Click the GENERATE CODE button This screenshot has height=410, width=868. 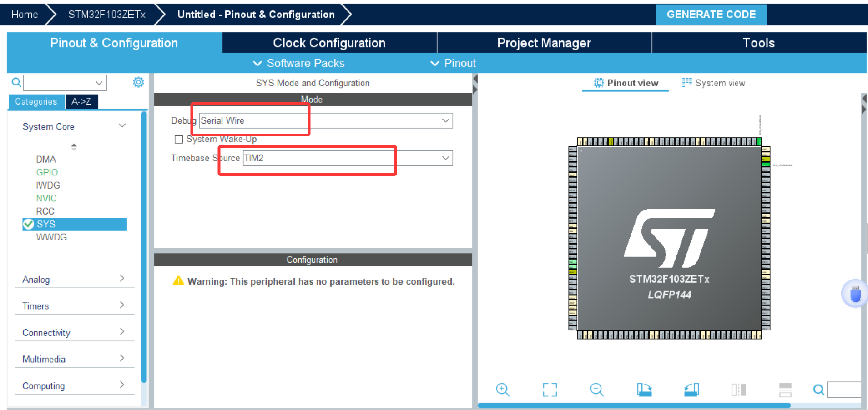coord(711,14)
